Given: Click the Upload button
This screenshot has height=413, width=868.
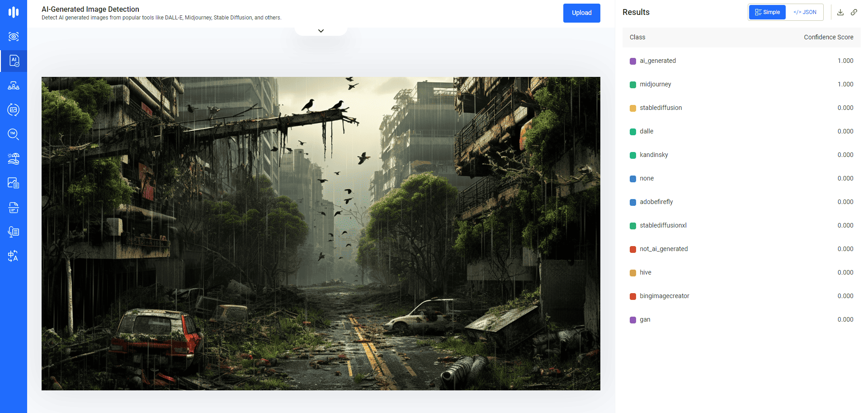Looking at the screenshot, I should click(x=582, y=13).
